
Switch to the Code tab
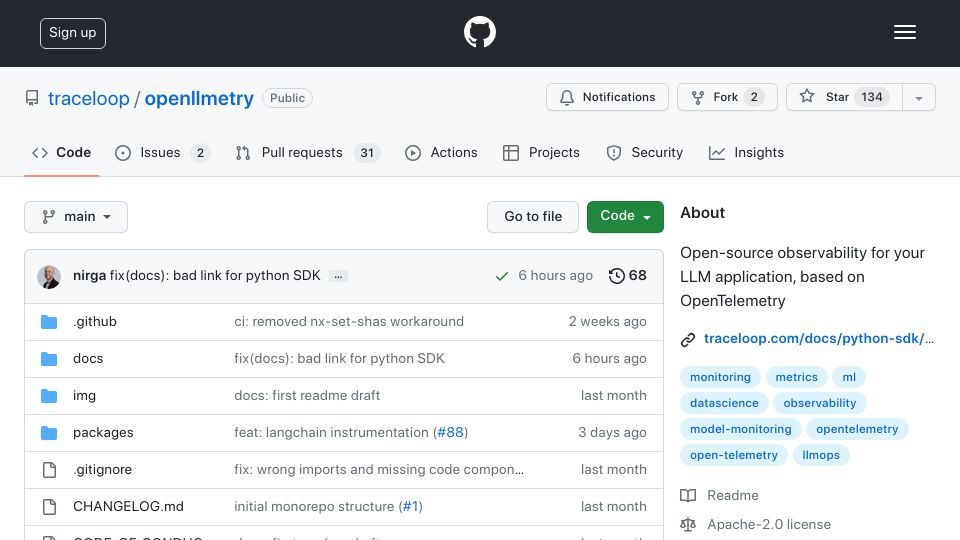(61, 152)
